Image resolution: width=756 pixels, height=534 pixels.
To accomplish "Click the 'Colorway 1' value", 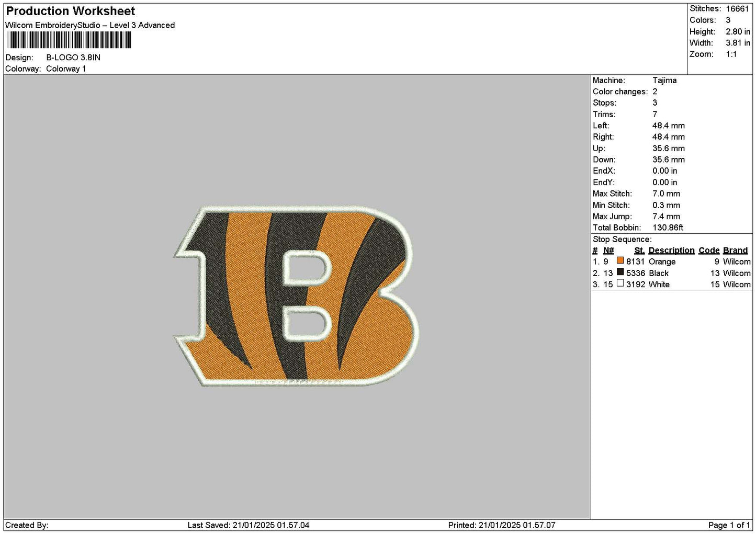I will (x=66, y=69).
